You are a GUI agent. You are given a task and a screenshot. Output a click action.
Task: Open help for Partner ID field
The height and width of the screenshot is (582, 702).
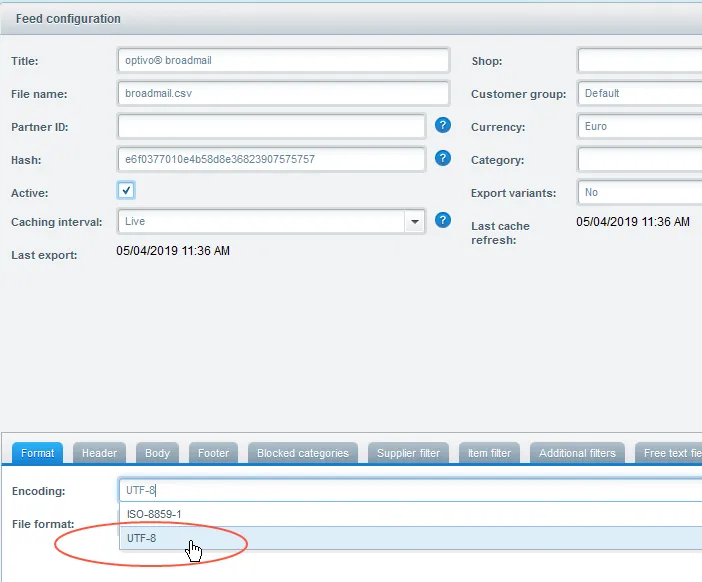442,125
